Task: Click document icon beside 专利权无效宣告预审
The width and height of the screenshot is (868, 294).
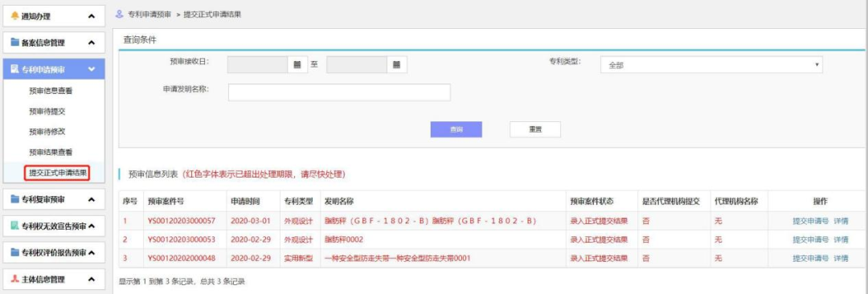Action: (15, 226)
